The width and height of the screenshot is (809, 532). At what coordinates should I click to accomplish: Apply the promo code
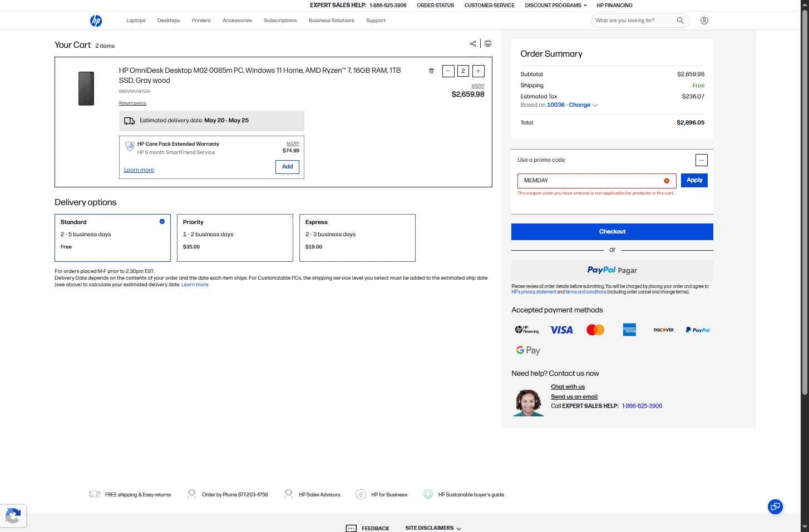(694, 180)
